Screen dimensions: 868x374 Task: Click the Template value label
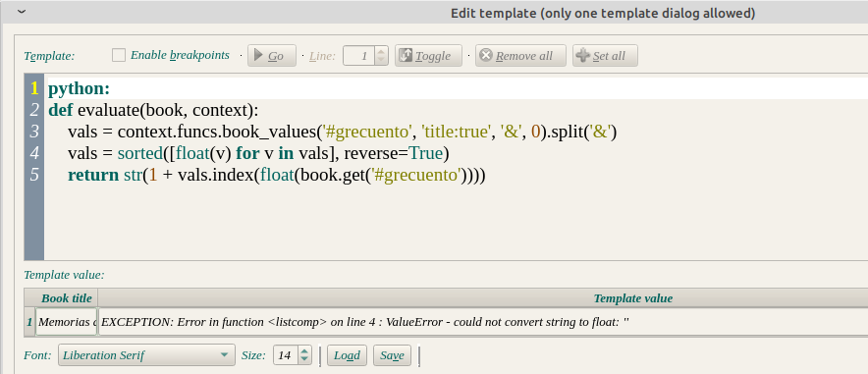click(x=64, y=275)
